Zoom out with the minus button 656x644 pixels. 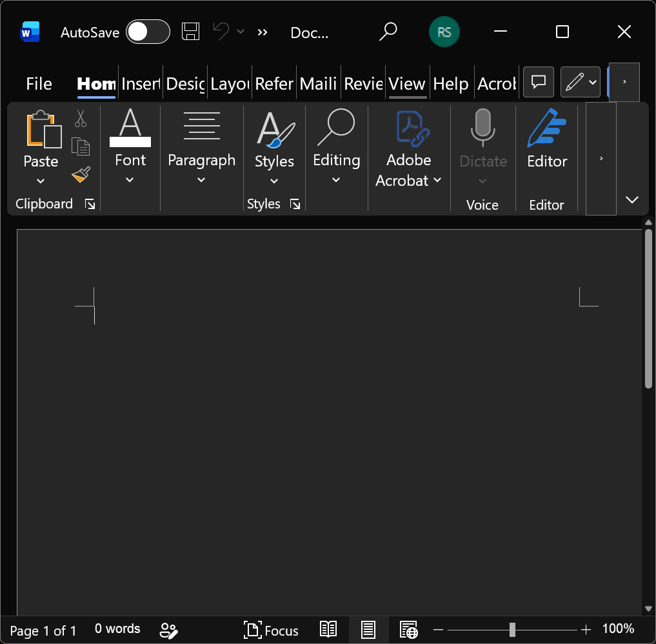pos(438,629)
